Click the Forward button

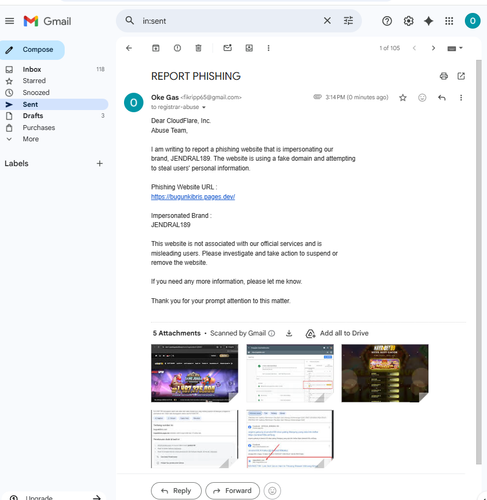tap(232, 491)
